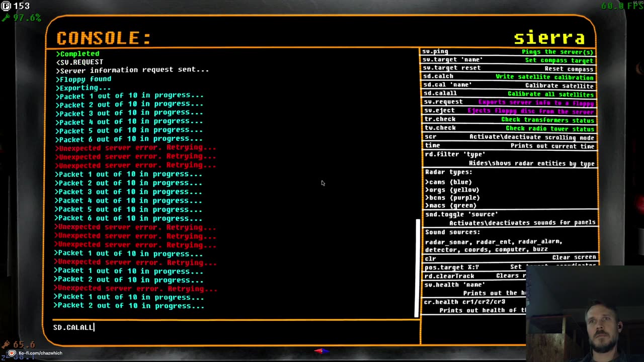Click the '>Exporting...' line
The height and width of the screenshot is (362, 644).
83,87
